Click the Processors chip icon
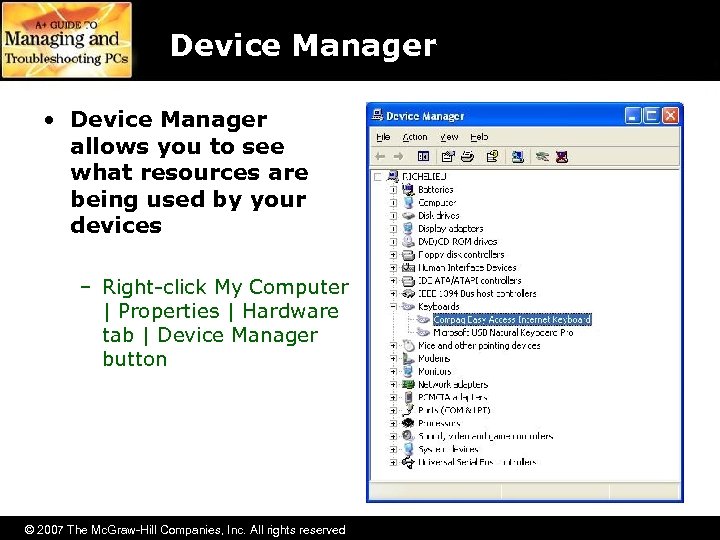Image resolution: width=720 pixels, height=540 pixels. 408,423
